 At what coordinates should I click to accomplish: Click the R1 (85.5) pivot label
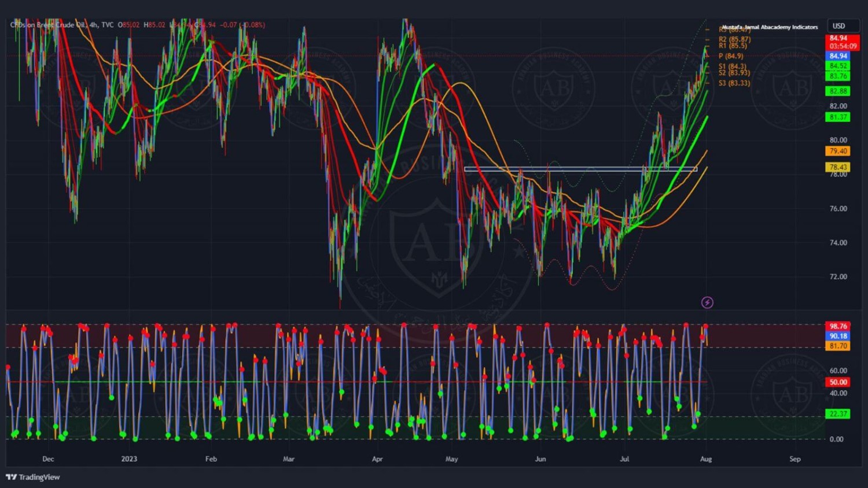pos(733,46)
